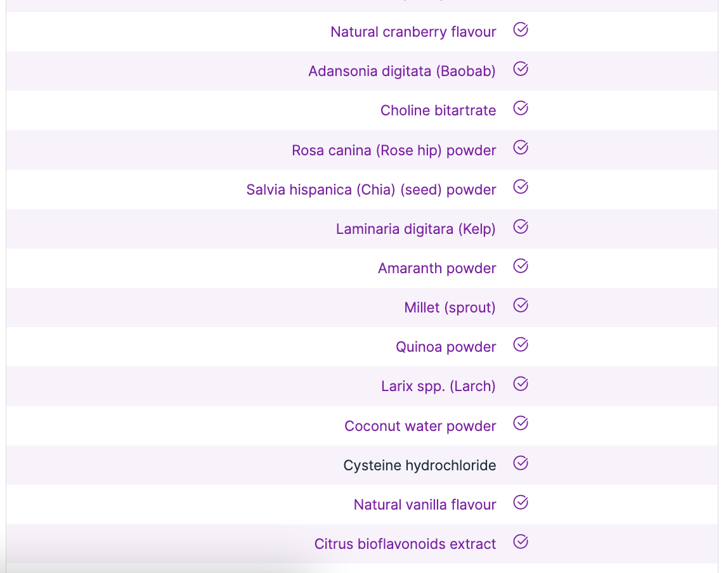Click the checkmark icon beside Amaranth powder
Image resolution: width=728 pixels, height=573 pixels.
click(521, 266)
